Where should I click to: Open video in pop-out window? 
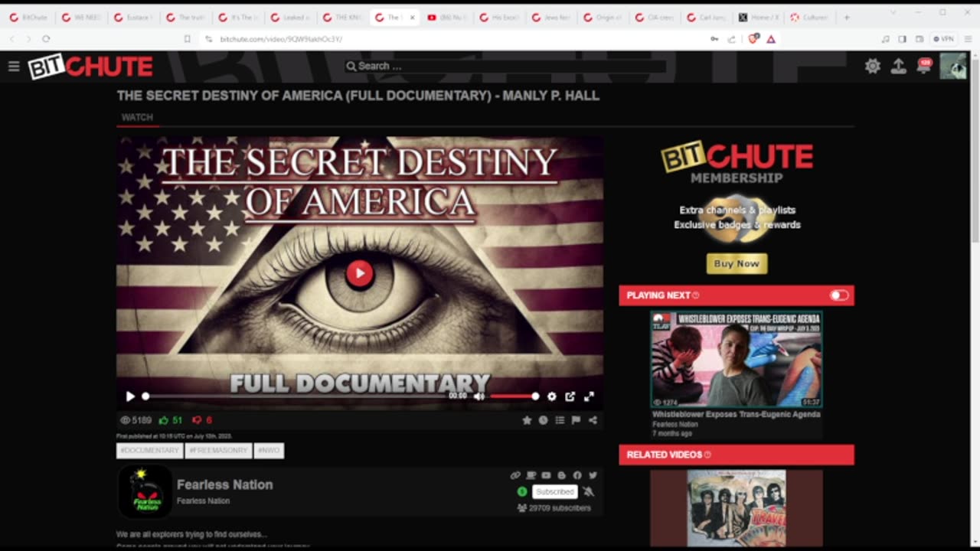(570, 396)
